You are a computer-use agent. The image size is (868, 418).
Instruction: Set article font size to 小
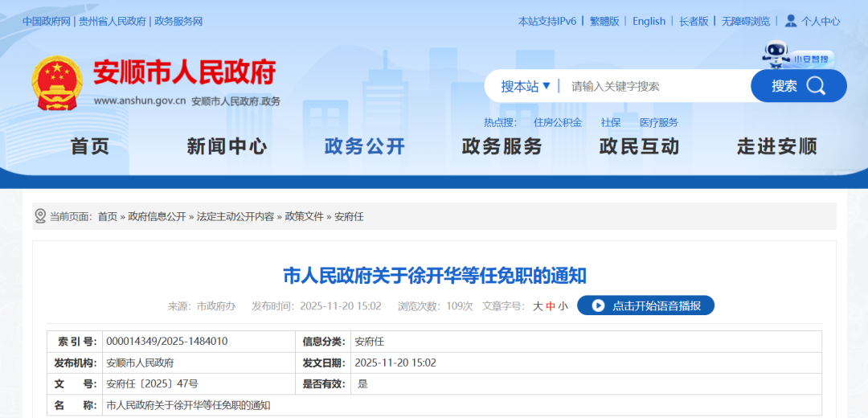point(563,306)
